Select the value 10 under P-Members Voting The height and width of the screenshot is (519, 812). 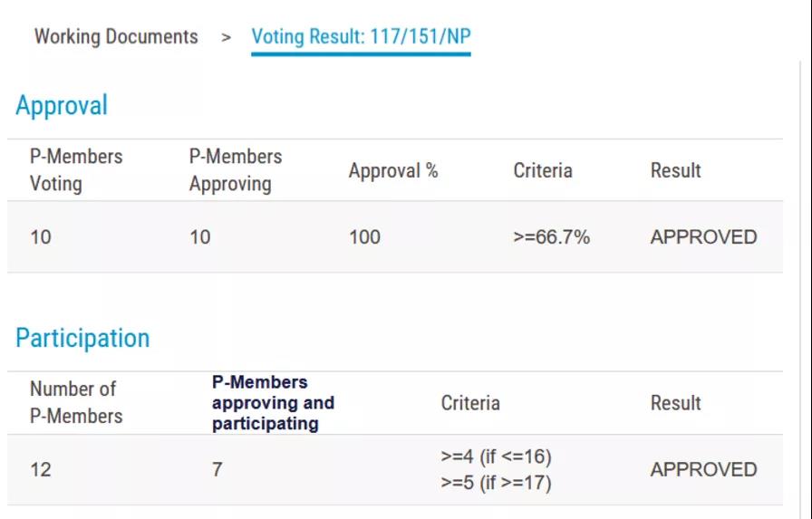coord(41,237)
